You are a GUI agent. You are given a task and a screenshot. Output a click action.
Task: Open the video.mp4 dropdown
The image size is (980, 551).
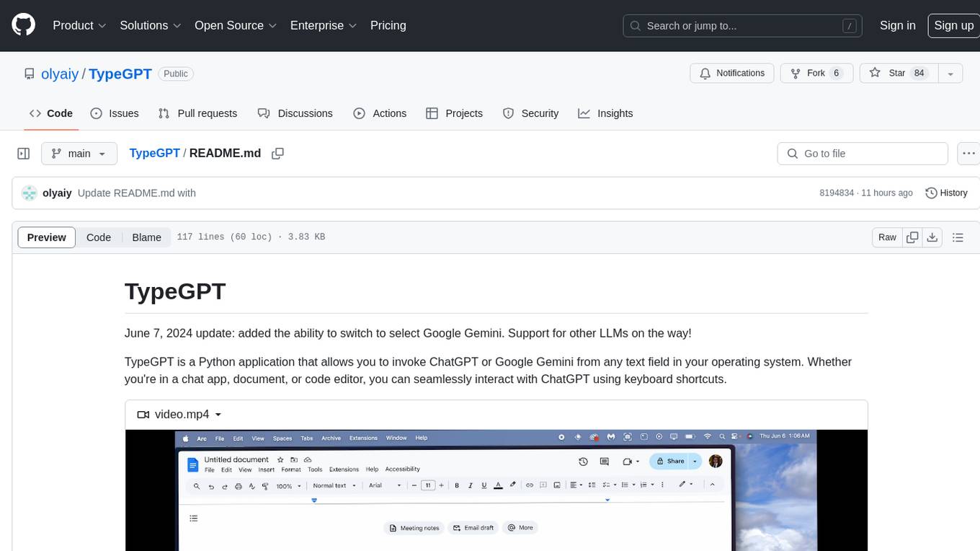[179, 415]
